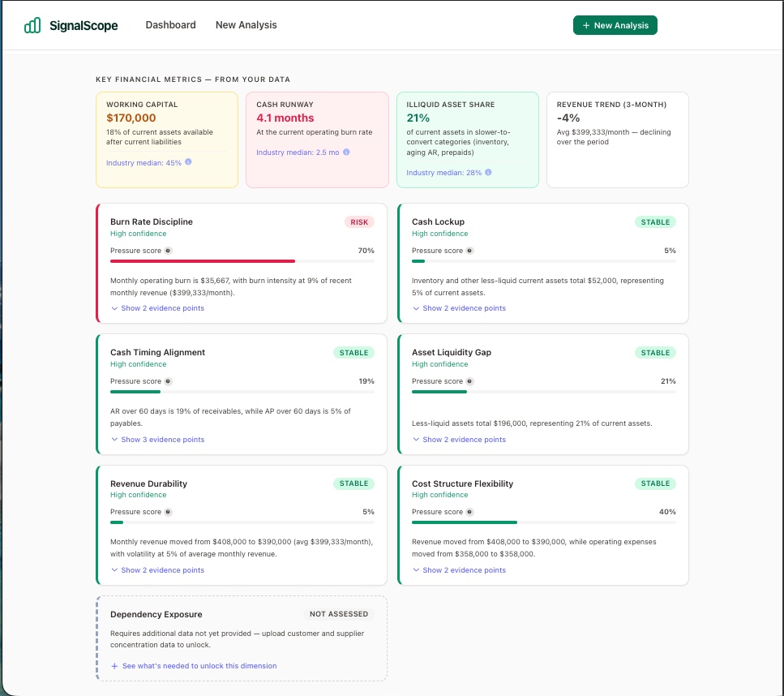Click the 40% pressure score value
This screenshot has width=784, height=696.
click(667, 512)
